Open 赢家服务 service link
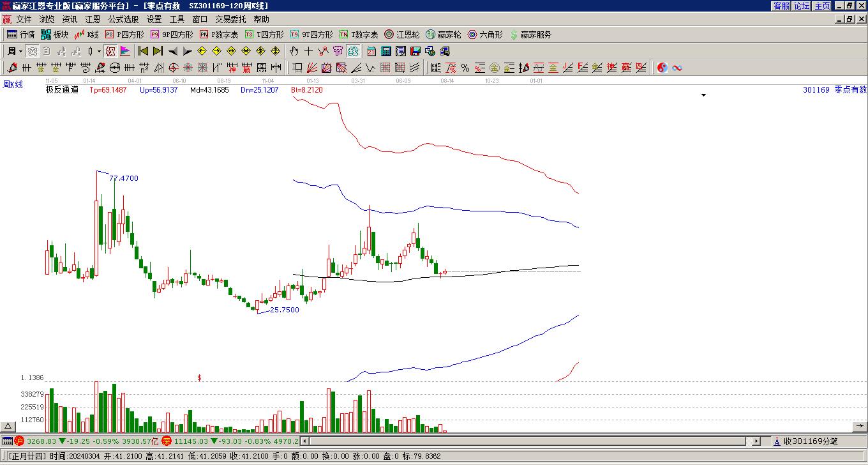 coord(530,34)
